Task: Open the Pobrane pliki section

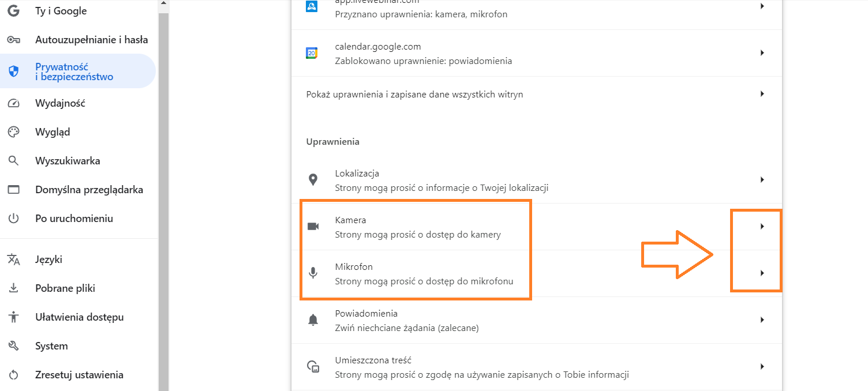Action: tap(65, 288)
